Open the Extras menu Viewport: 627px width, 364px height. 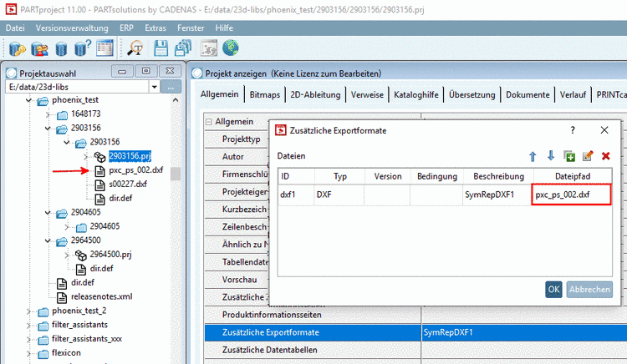155,28
